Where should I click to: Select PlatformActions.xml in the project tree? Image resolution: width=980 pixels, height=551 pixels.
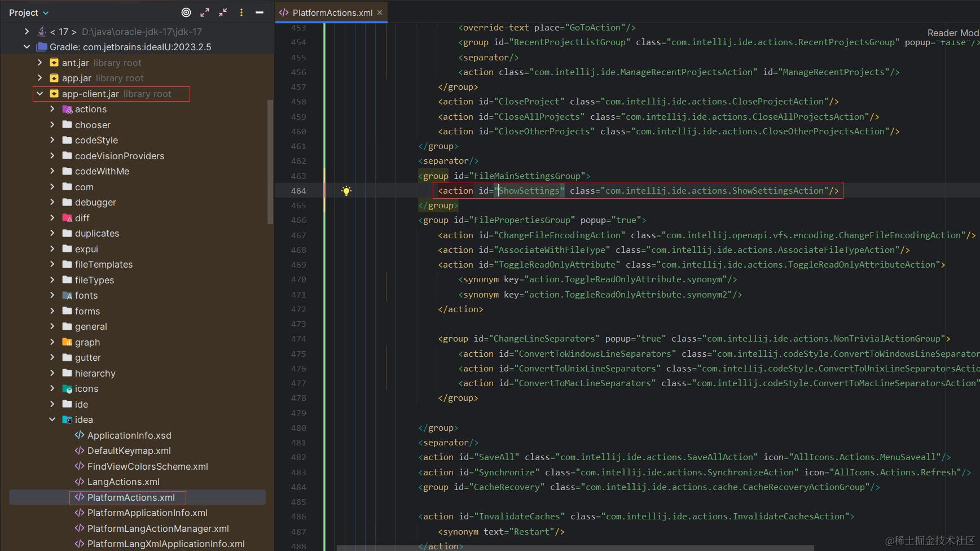pos(131,497)
